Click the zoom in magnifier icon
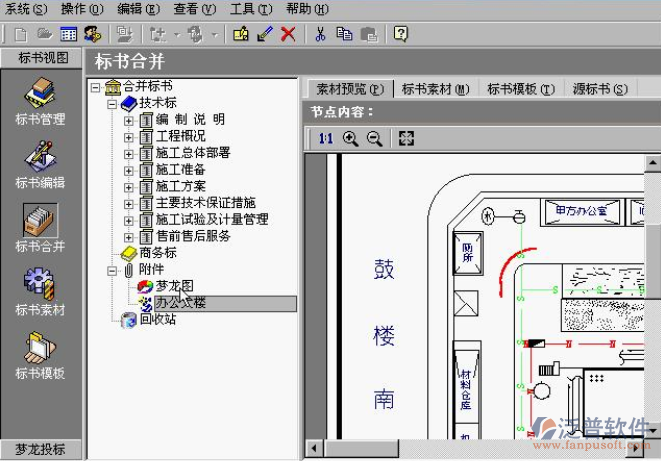 (x=350, y=139)
